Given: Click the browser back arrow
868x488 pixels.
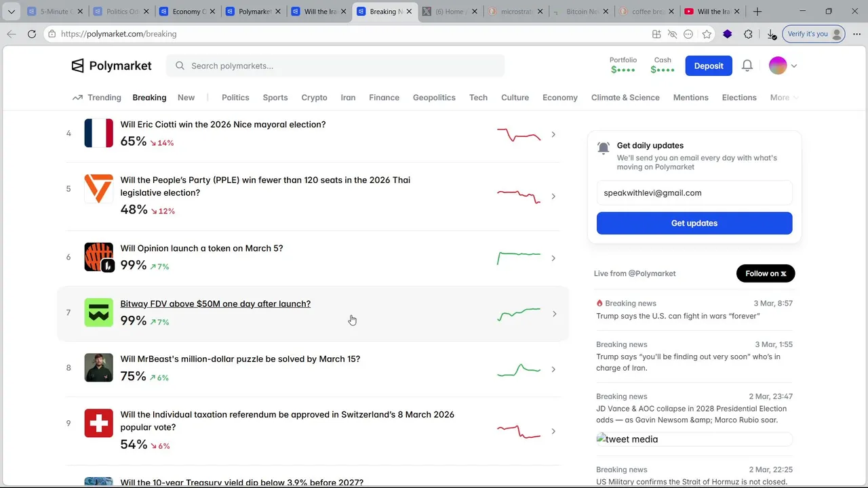Looking at the screenshot, I should [x=12, y=34].
